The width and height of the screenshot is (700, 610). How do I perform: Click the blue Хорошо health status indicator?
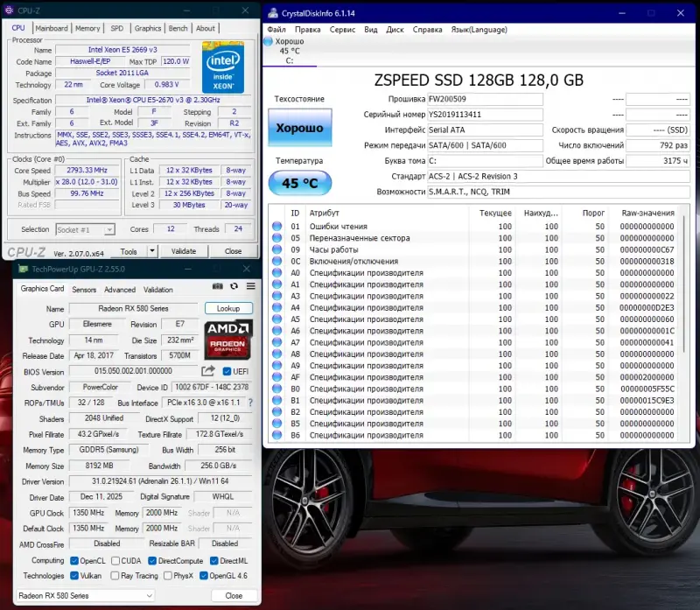pyautogui.click(x=298, y=128)
